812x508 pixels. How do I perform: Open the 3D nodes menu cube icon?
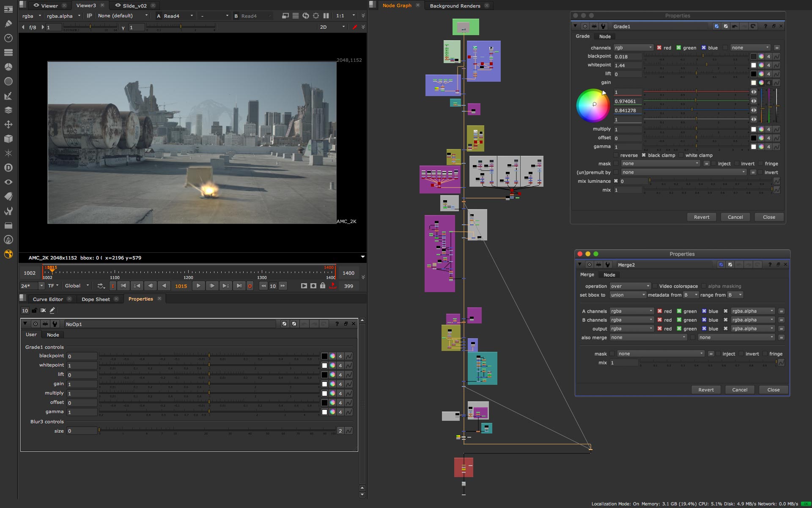click(x=8, y=139)
